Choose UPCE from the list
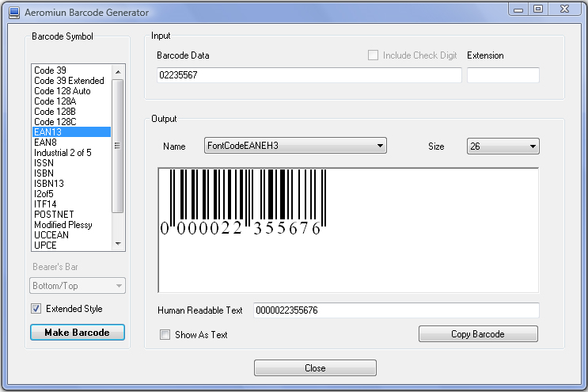The width and height of the screenshot is (588, 392). tap(45, 245)
